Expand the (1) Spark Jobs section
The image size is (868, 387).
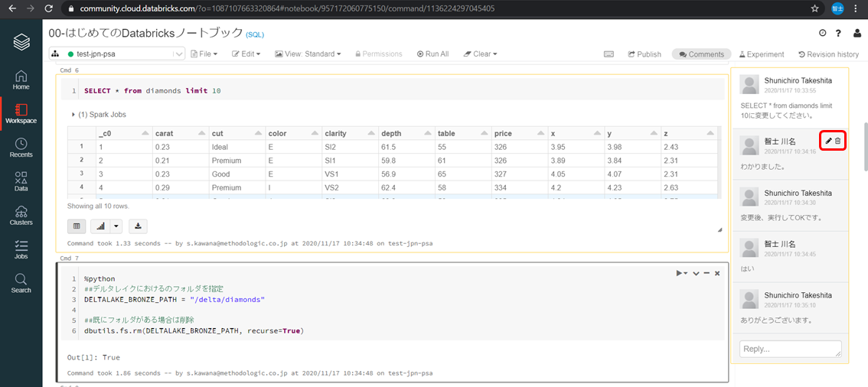coord(99,115)
